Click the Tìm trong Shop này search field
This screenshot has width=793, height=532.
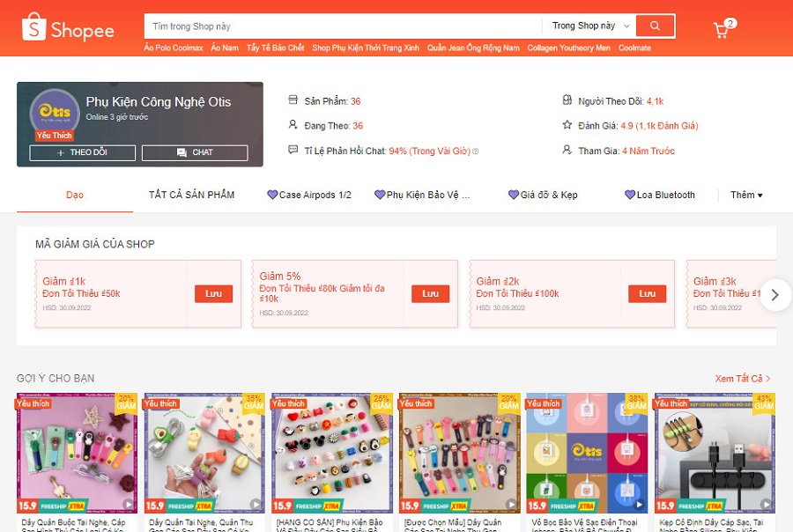(343, 26)
